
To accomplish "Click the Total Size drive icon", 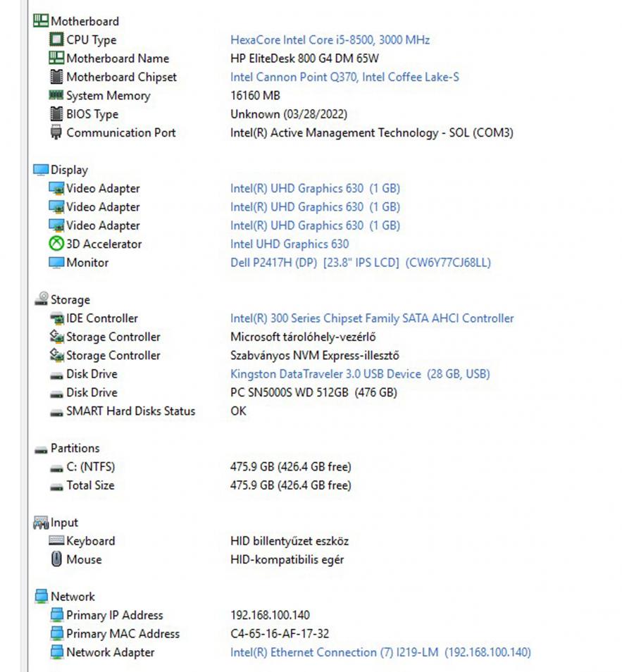I will point(56,487).
